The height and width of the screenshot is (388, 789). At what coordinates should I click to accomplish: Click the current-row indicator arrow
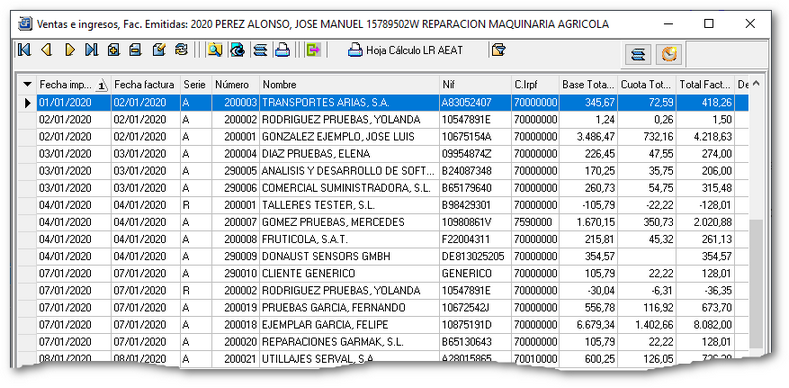click(28, 103)
